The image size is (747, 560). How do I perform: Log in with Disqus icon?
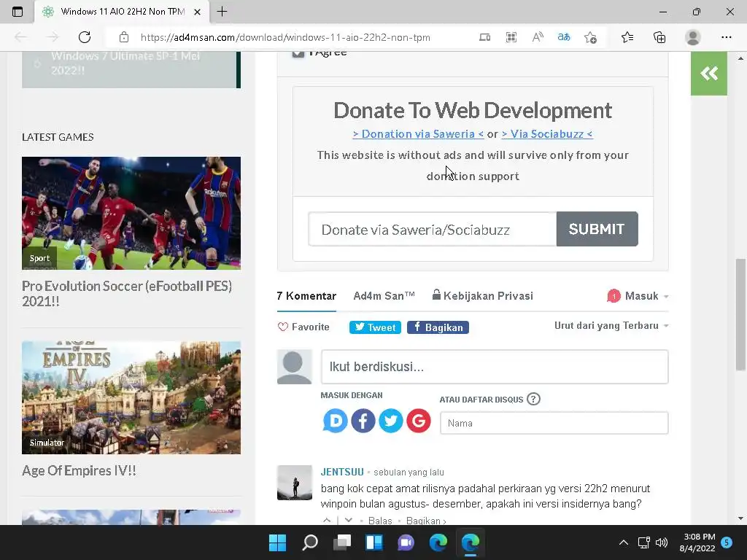tap(335, 421)
